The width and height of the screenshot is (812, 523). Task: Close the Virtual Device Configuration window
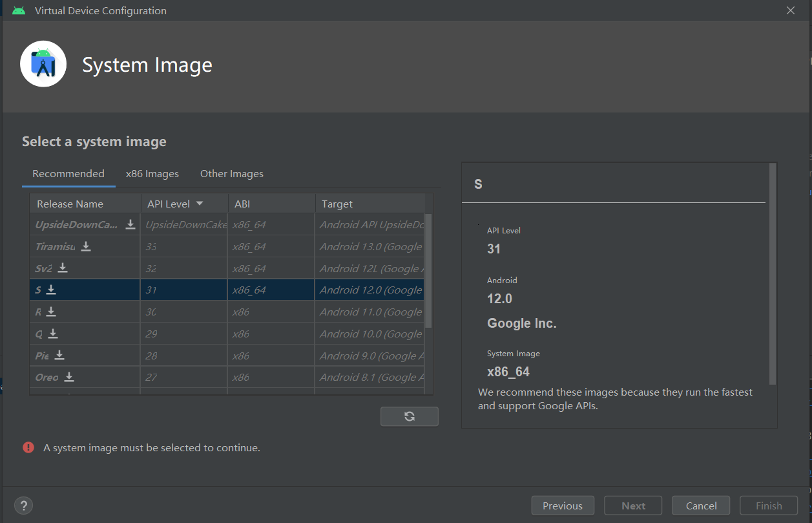coord(791,10)
